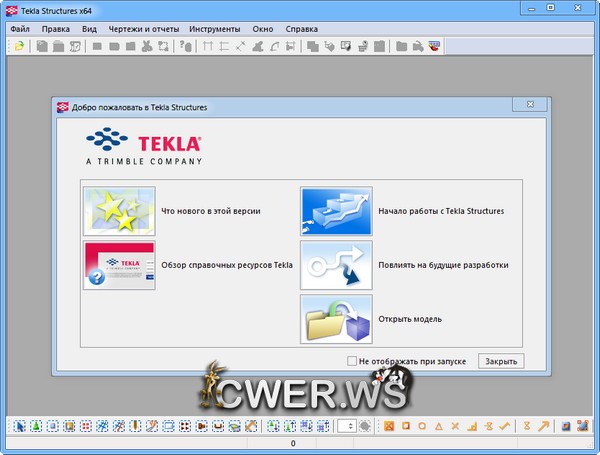The width and height of the screenshot is (600, 455).
Task: Enable snap to any position arrow icon
Action: (x=543, y=426)
